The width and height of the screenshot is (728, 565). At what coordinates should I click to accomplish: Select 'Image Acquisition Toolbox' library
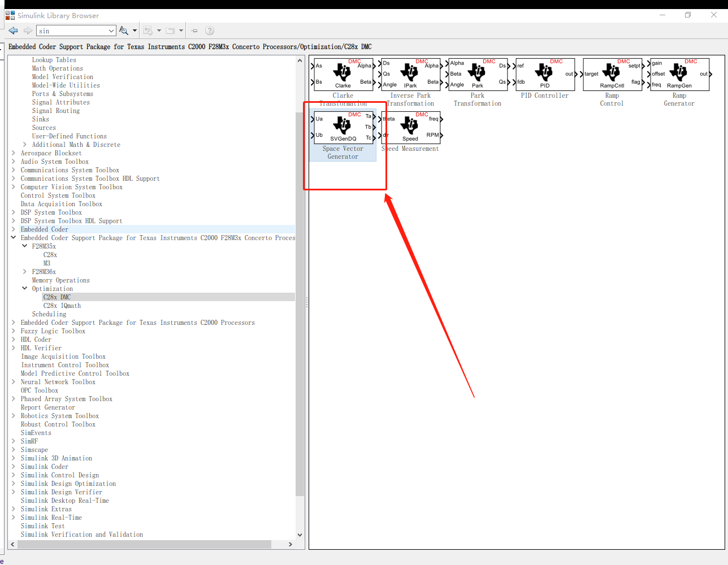[x=63, y=357]
